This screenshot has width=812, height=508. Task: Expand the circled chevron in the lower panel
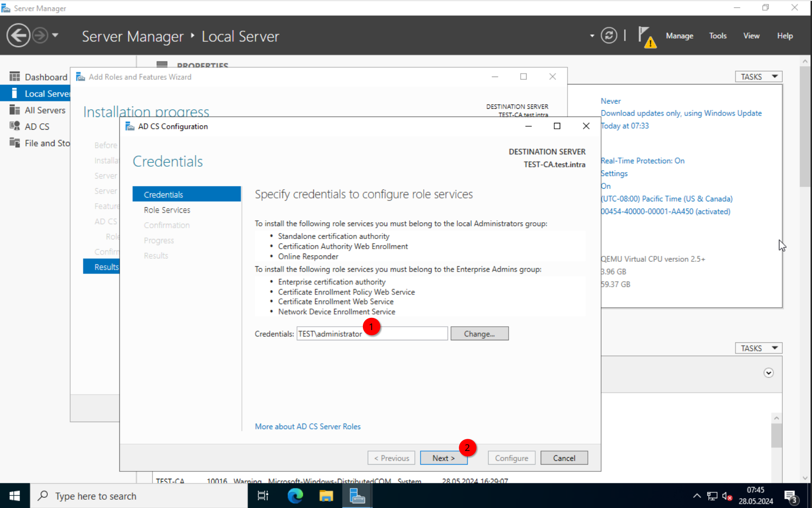(x=769, y=373)
